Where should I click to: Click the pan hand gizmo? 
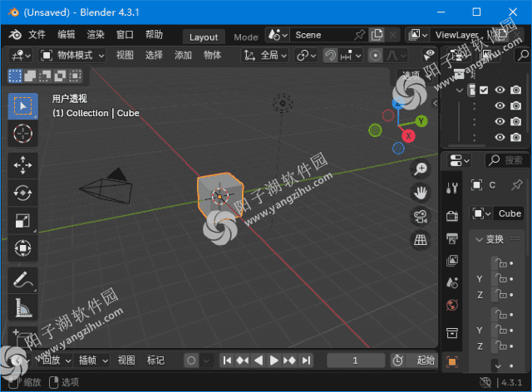click(x=421, y=193)
